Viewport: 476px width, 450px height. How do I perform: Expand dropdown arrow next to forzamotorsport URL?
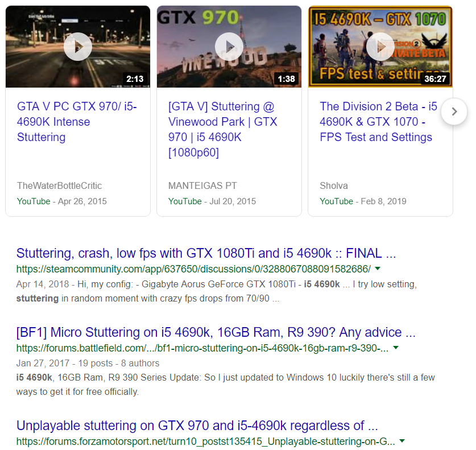(402, 440)
